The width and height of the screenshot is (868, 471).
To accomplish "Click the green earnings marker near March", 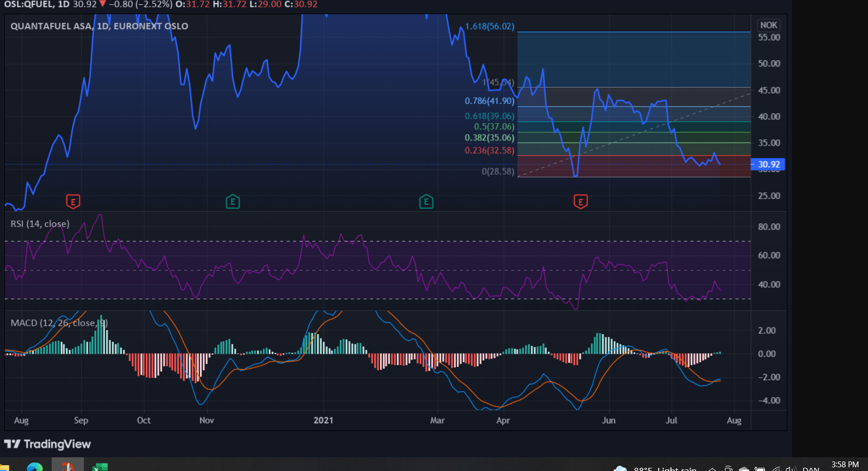I will (426, 201).
